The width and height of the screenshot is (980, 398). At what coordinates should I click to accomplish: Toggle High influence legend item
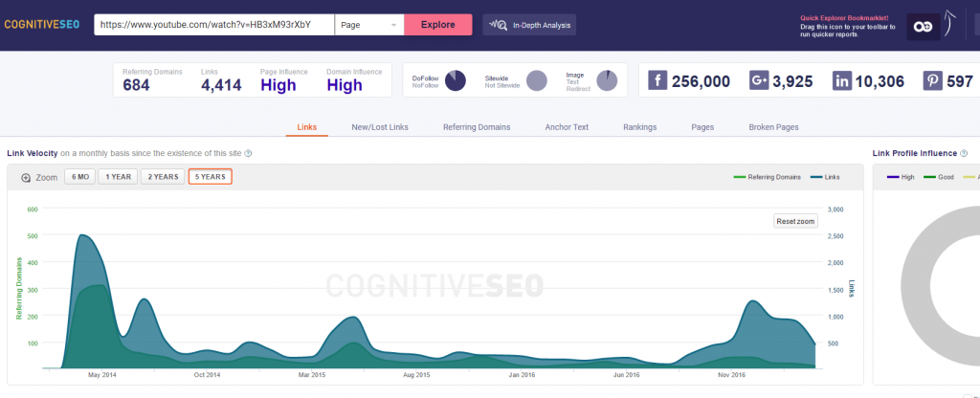click(x=901, y=177)
